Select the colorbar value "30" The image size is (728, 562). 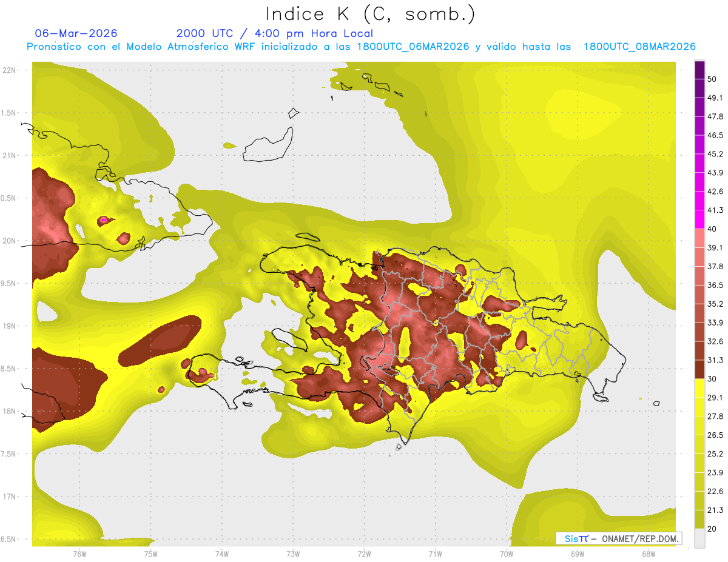point(712,379)
